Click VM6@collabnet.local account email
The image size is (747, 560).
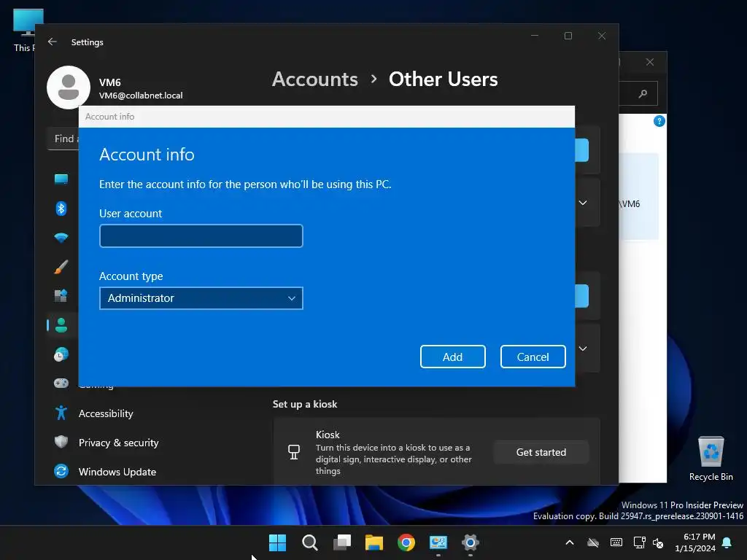141,96
